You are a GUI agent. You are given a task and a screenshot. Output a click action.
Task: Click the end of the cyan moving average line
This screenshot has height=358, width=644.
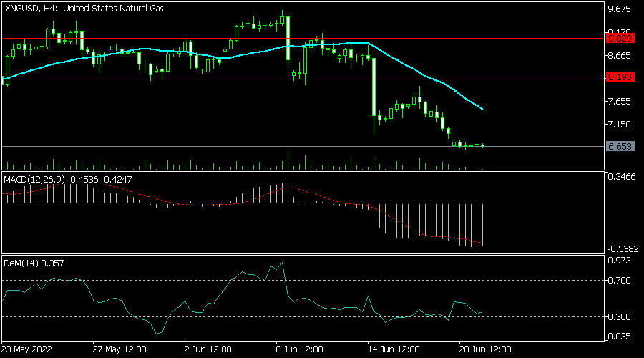click(x=482, y=109)
